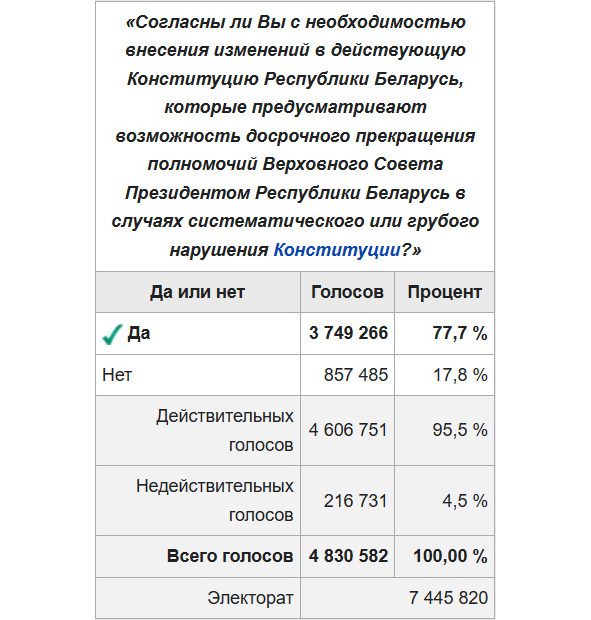Viewport: 591px width, 620px height.
Task: Click the 3 749 266 votes cell
Action: click(347, 333)
